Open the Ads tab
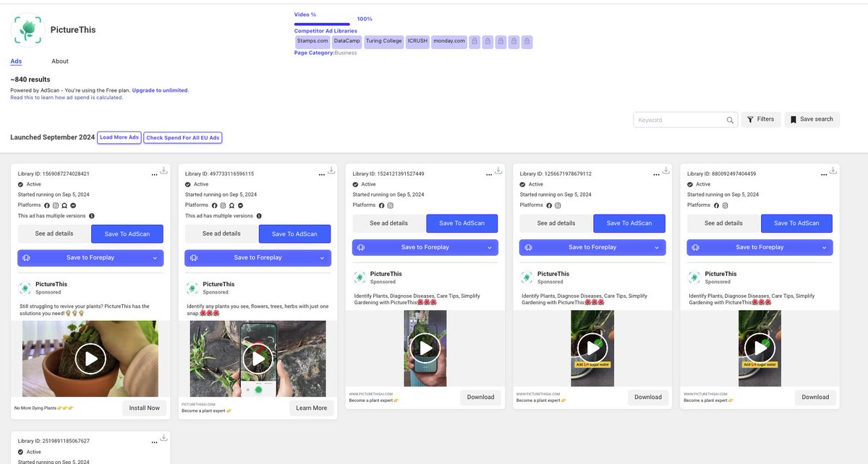 click(x=16, y=61)
